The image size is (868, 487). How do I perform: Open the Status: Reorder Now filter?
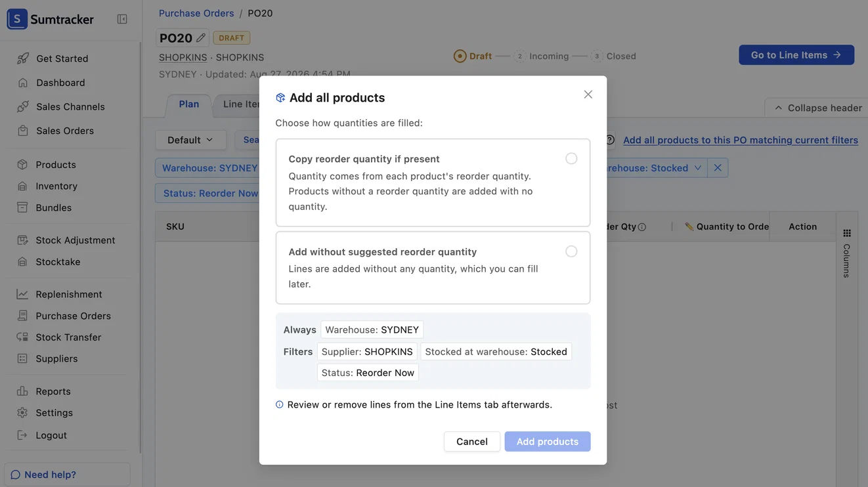pos(209,193)
